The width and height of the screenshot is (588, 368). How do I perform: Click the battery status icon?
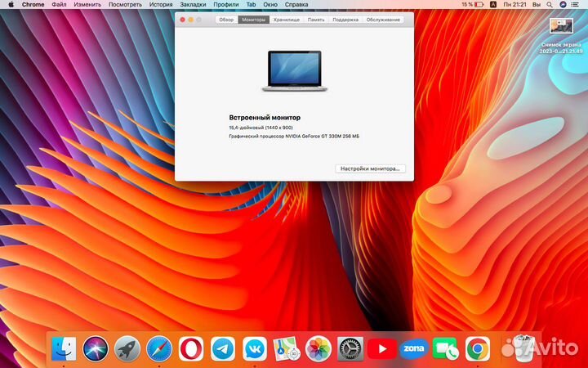[479, 5]
